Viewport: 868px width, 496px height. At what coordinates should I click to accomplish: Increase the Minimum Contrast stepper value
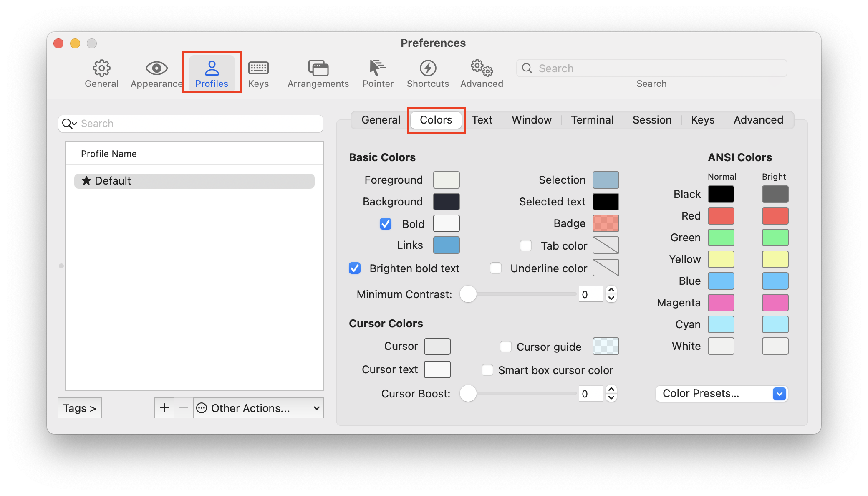611,290
